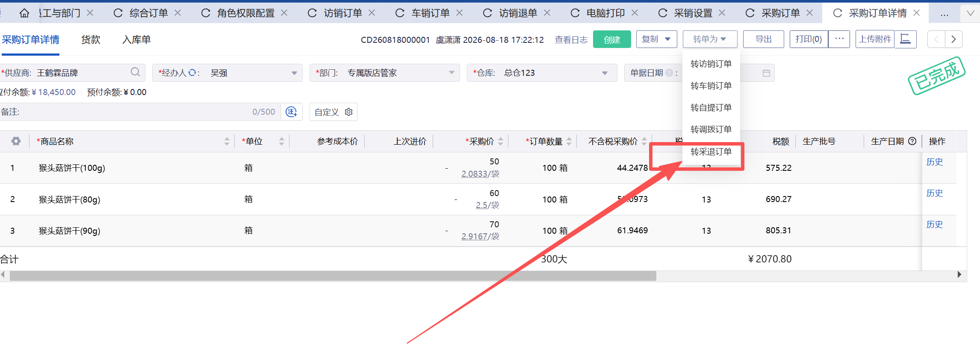Click the 导出 button

click(x=763, y=39)
